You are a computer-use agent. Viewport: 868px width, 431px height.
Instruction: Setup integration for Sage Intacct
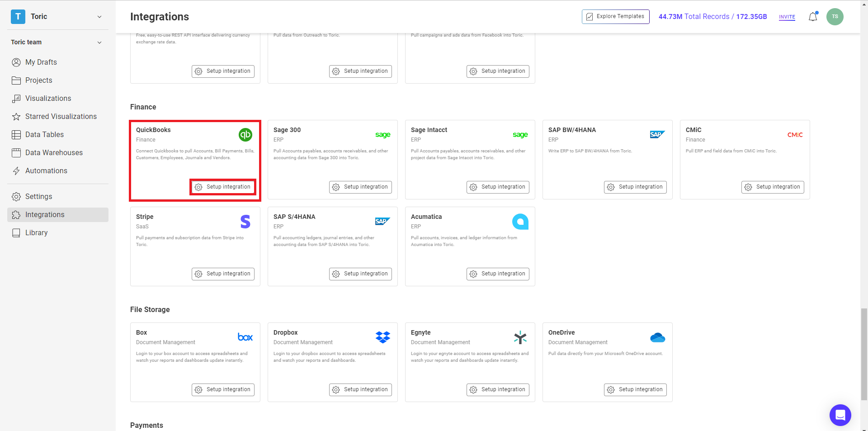click(x=498, y=187)
